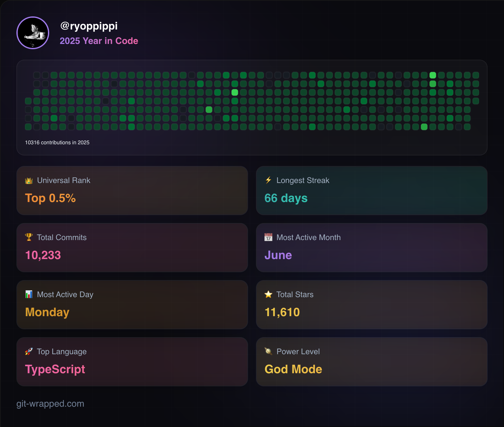The width and height of the screenshot is (504, 427).
Task: Click the Monday value
Action: pos(47,312)
